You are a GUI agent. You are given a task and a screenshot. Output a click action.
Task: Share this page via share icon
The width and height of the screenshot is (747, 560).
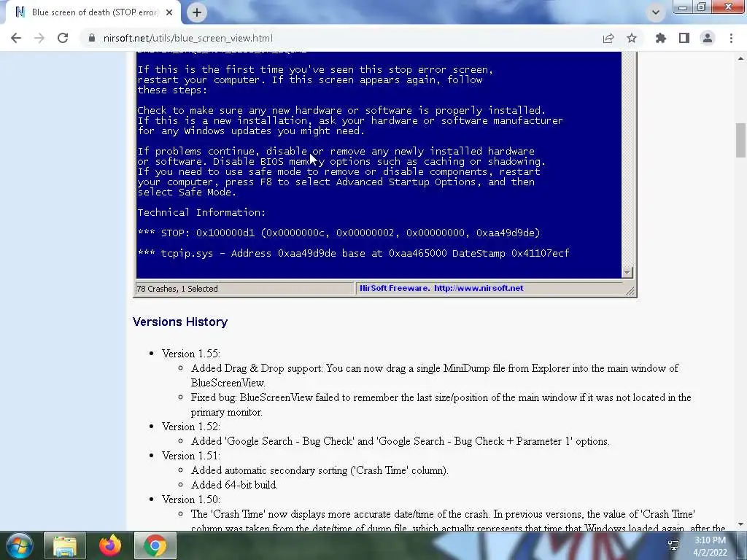click(x=608, y=38)
